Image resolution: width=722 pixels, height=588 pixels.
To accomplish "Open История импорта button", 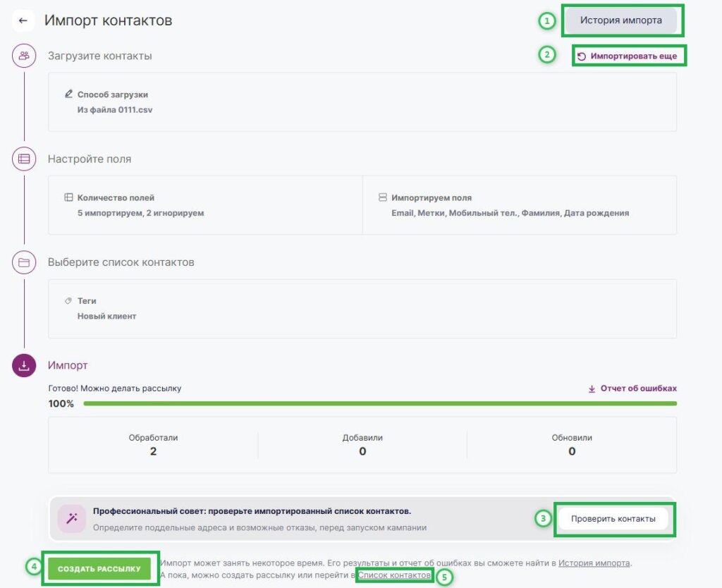I will click(620, 20).
